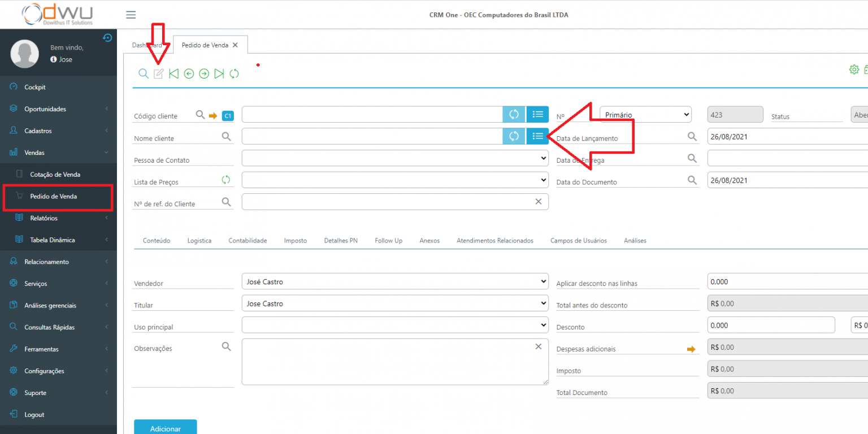Open Cotação de Venda in the sidebar
This screenshot has height=434, width=868.
coord(55,175)
